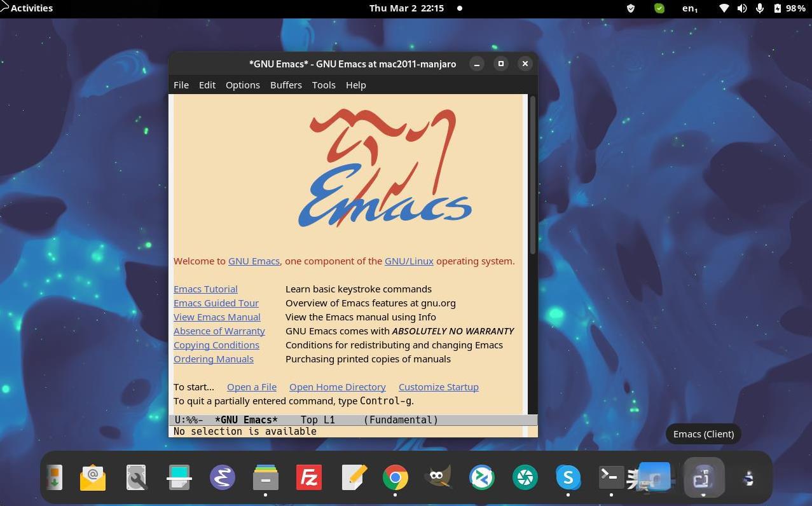The width and height of the screenshot is (812, 506).
Task: Click the U:%%- status in mode line
Action: tap(189, 420)
